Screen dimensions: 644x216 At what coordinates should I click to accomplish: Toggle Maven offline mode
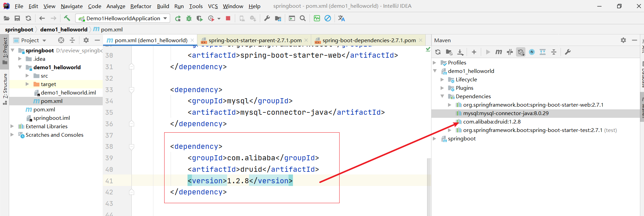(510, 52)
